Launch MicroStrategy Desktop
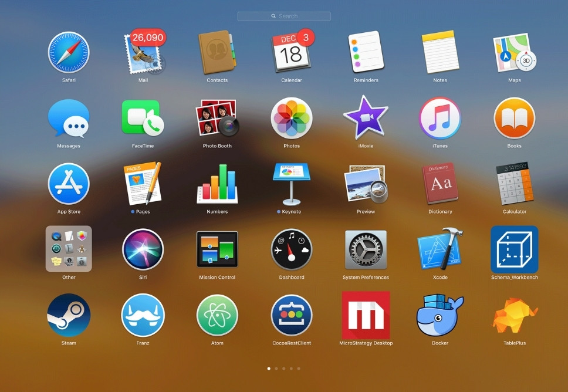 366,315
